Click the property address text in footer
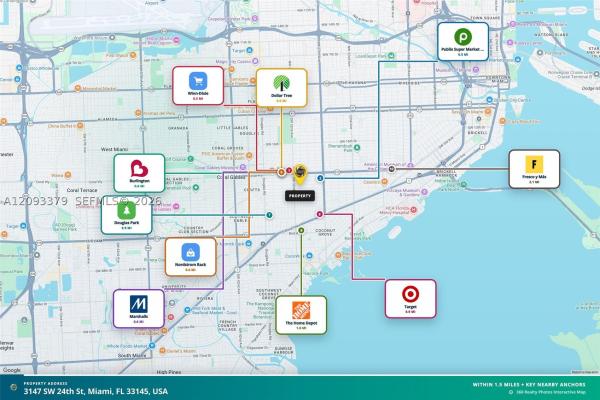This screenshot has width=600, height=400. 96,392
